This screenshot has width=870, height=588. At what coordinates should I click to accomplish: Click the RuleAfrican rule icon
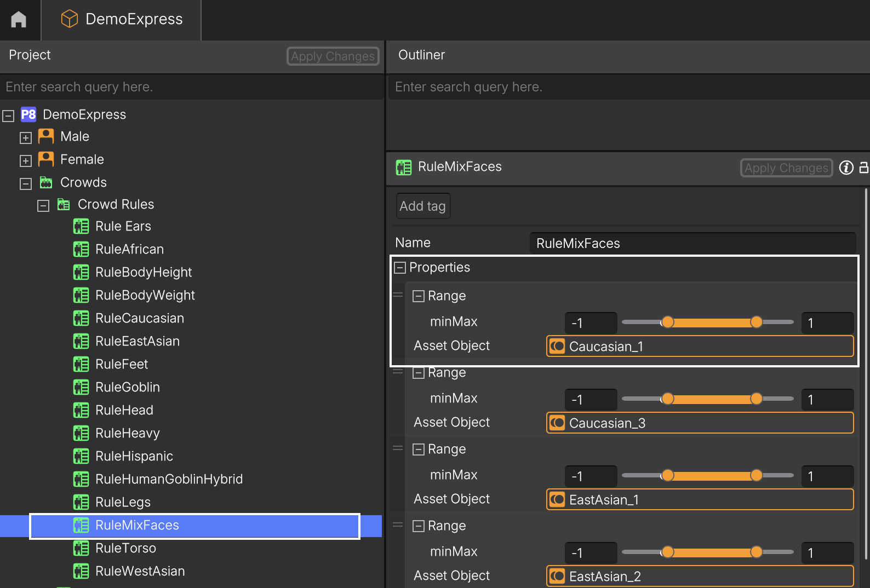pyautogui.click(x=81, y=249)
